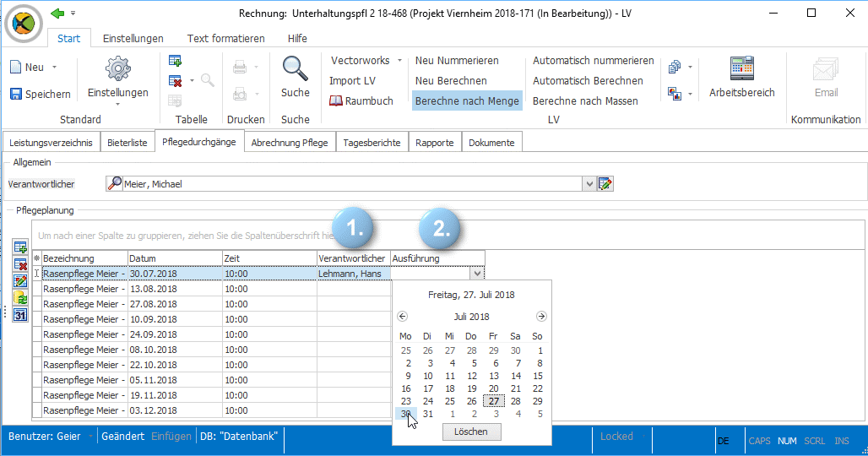
Task: Click the Juli 2018 month header
Action: (x=472, y=317)
